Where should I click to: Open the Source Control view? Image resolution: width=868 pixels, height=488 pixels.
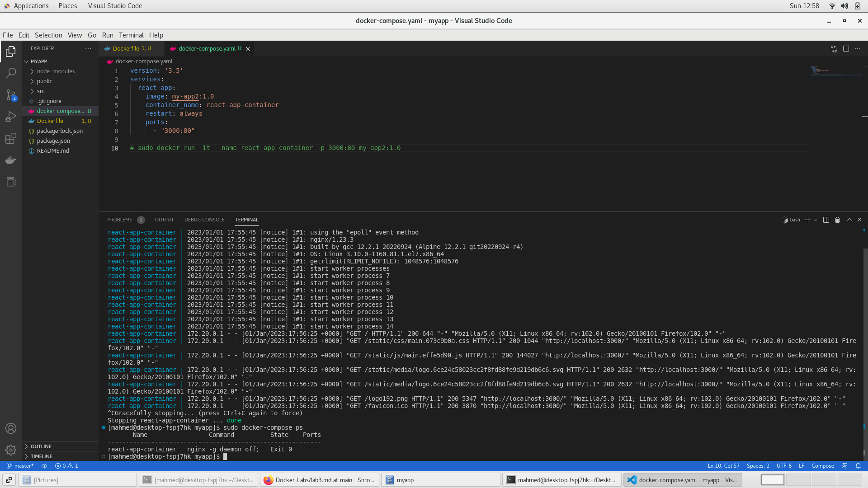[11, 95]
